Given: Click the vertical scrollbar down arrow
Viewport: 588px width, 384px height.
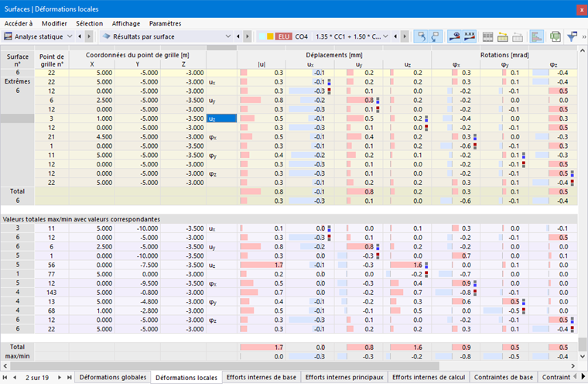Looking at the screenshot, I should [x=582, y=357].
